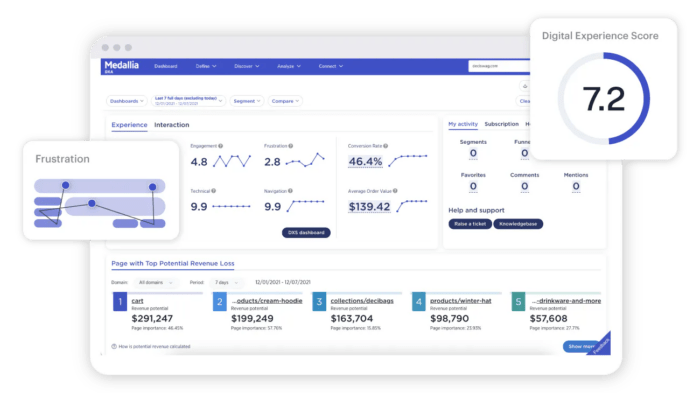This screenshot has width=700, height=393.
Task: Click Conversion Rate info icon
Action: [x=385, y=146]
